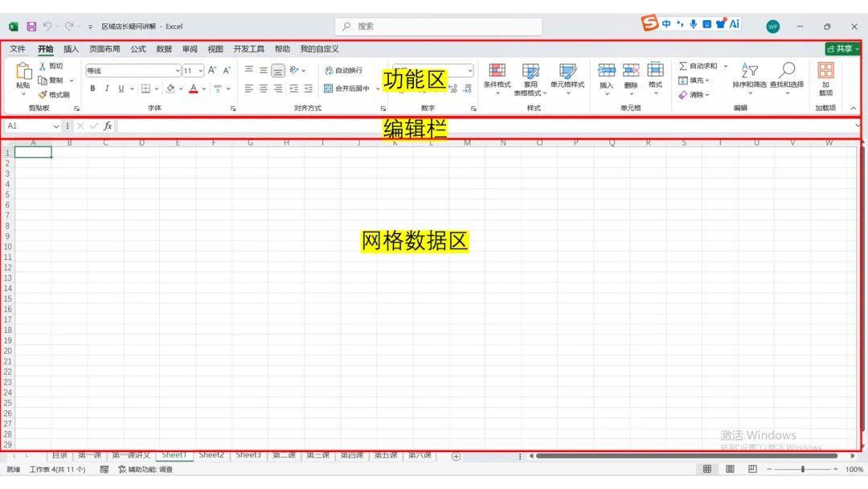868x489 pixels.
Task: Align text right in the cell
Action: [x=278, y=88]
